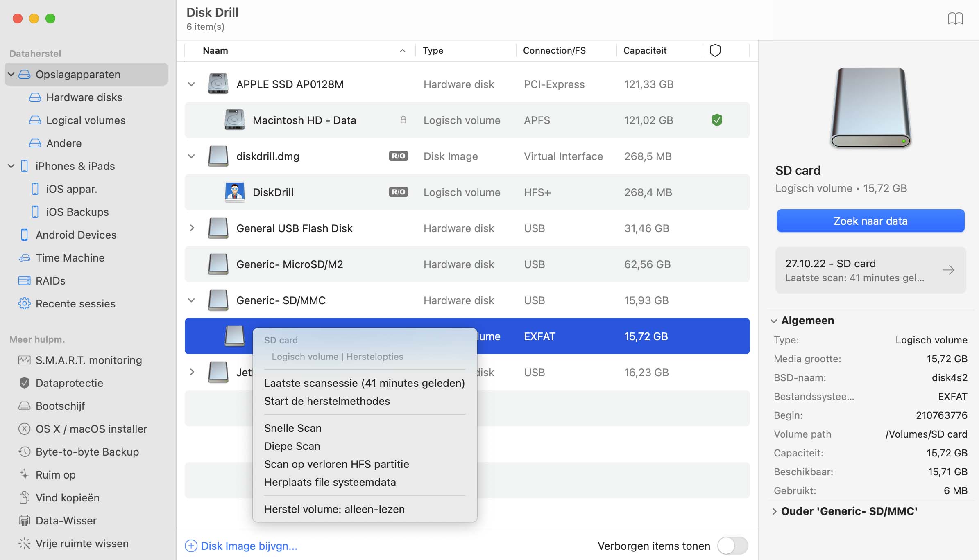Viewport: 979px width, 560px height.
Task: Expand Ouder 'Generic- SD/MMC' section
Action: pyautogui.click(x=774, y=511)
